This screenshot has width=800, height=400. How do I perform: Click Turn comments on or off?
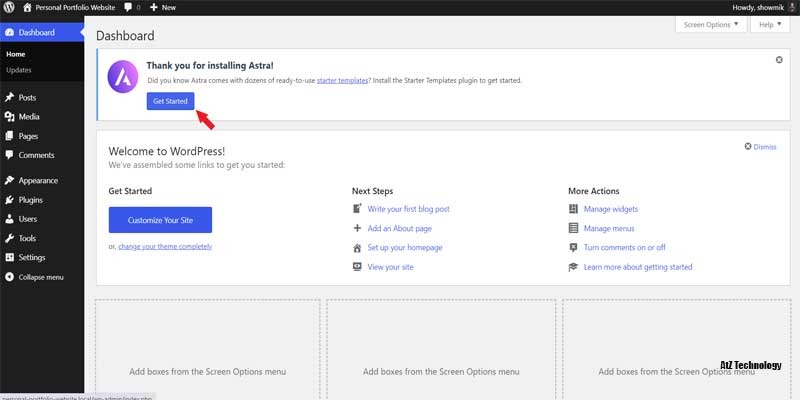coord(624,247)
